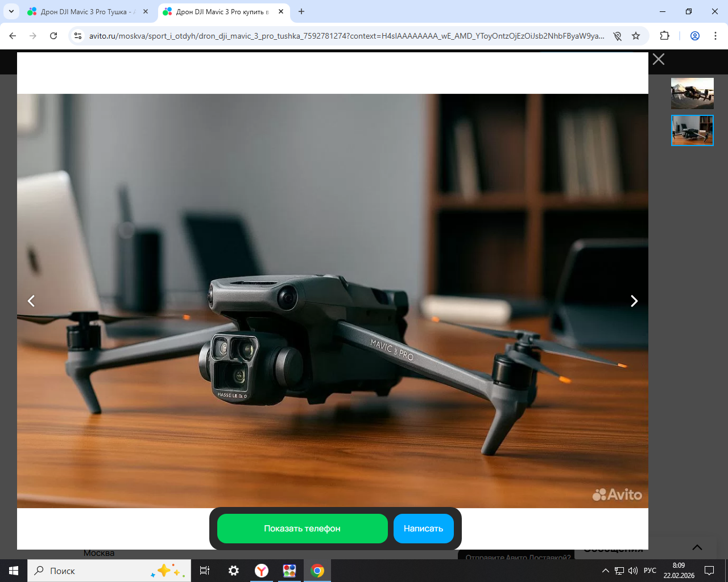This screenshot has width=728, height=582.
Task: Open Task View on the taskbar
Action: (x=205, y=571)
